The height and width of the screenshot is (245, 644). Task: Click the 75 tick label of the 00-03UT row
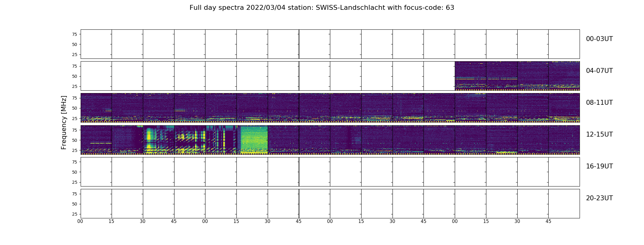[75, 34]
